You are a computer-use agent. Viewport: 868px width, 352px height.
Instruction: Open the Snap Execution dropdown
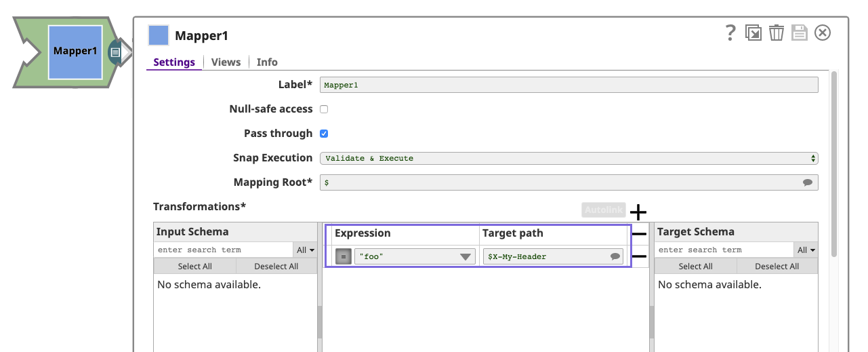click(569, 158)
